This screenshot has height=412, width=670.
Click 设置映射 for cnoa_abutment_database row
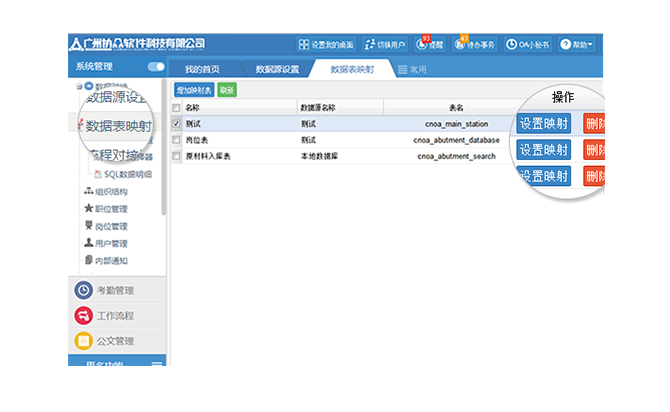click(544, 150)
